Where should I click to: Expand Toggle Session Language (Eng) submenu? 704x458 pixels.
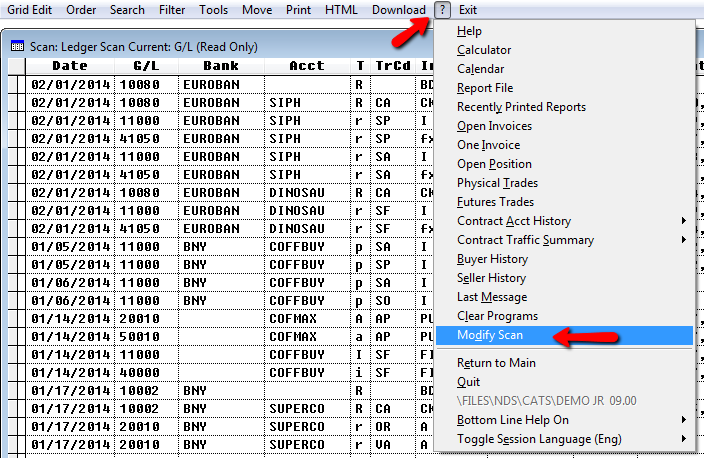564,439
